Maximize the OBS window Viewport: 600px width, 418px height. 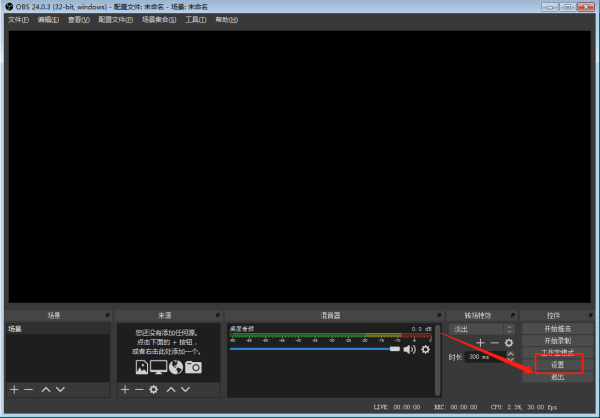coord(568,7)
